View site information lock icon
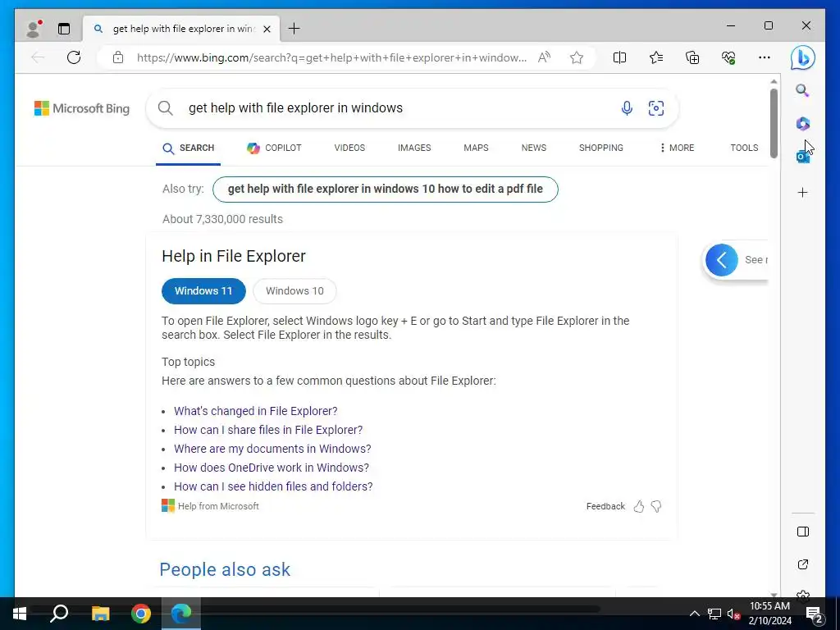Image resolution: width=840 pixels, height=630 pixels. [118, 57]
